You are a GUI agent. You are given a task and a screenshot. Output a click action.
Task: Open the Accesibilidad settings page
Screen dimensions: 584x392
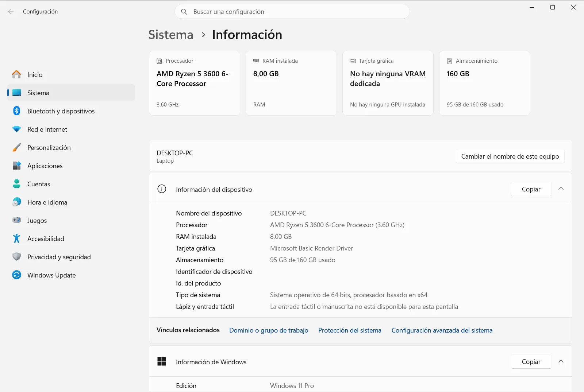coord(71,238)
